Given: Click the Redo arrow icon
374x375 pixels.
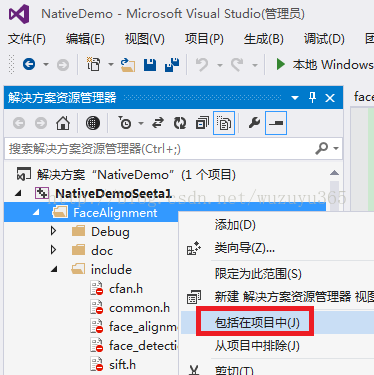Looking at the screenshot, I should (237, 65).
